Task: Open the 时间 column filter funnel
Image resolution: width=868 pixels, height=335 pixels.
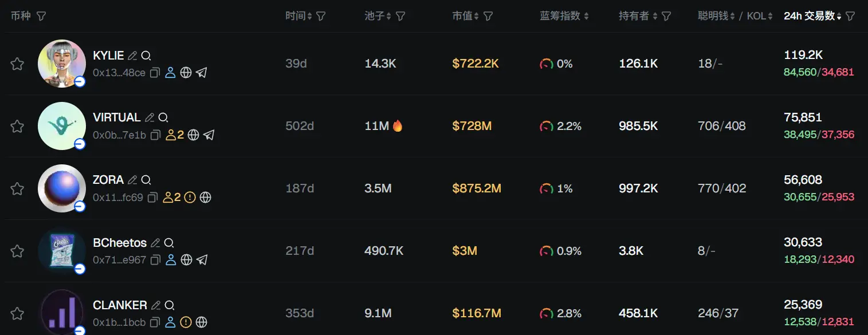Action: [321, 16]
